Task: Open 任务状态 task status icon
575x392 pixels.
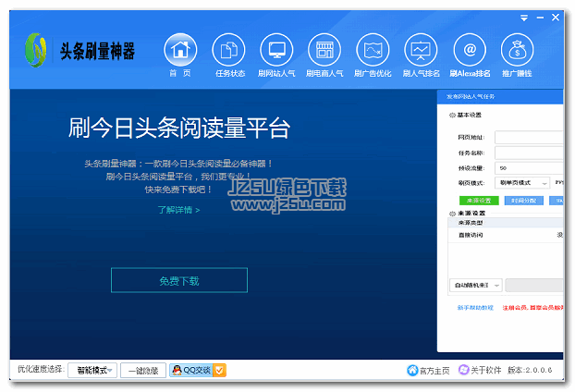Action: click(228, 50)
